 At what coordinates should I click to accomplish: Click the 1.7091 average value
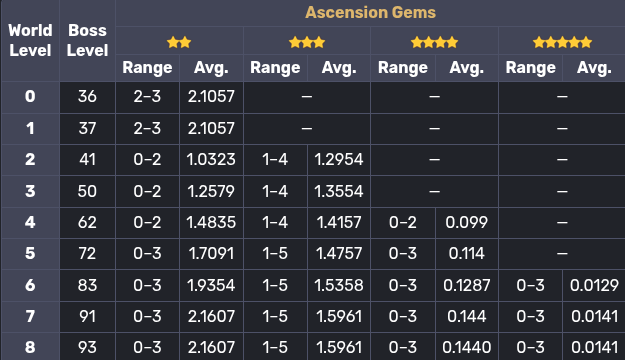(x=211, y=254)
